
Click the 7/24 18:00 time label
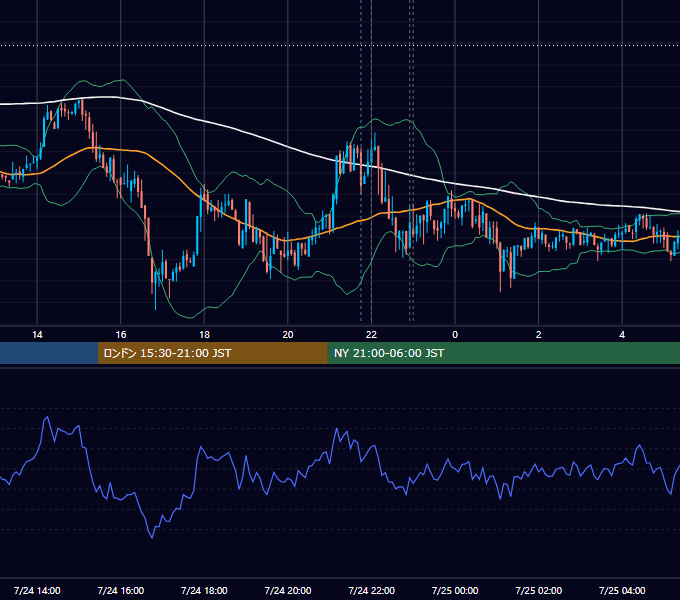(204, 590)
